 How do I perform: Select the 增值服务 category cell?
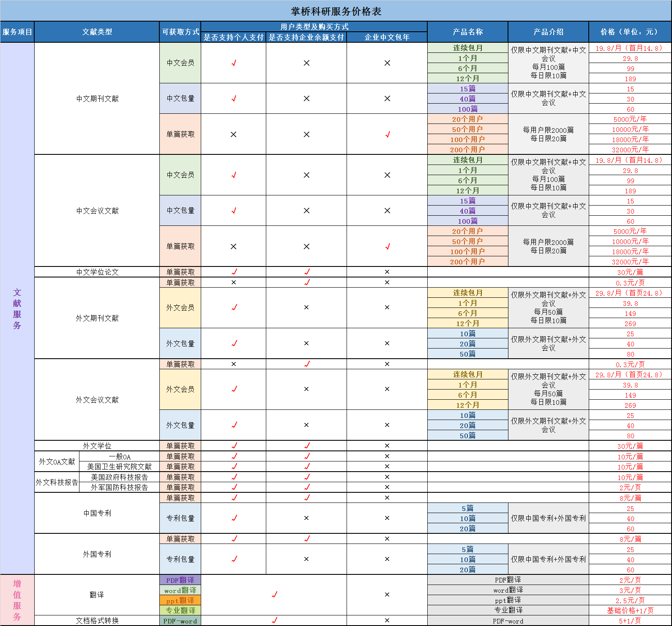coord(17,600)
